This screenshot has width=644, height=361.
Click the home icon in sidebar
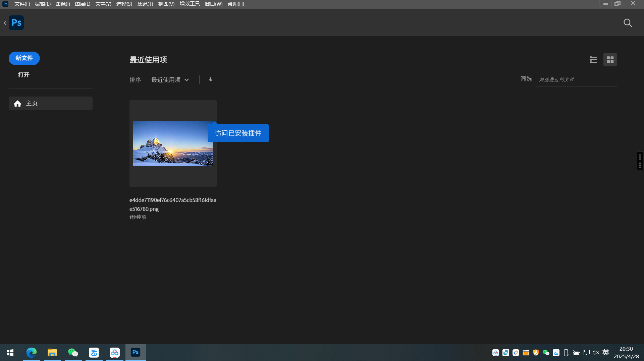[x=17, y=104]
